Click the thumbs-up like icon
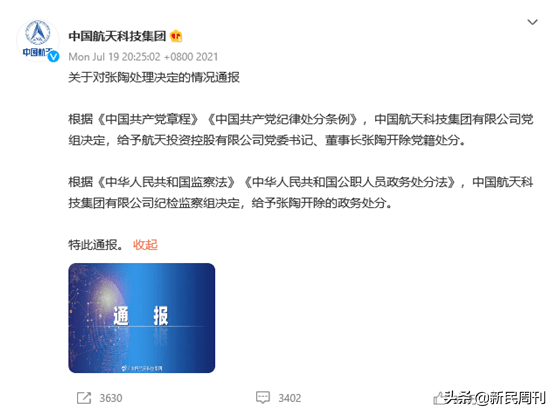This screenshot has height=417, width=558. coord(440,398)
